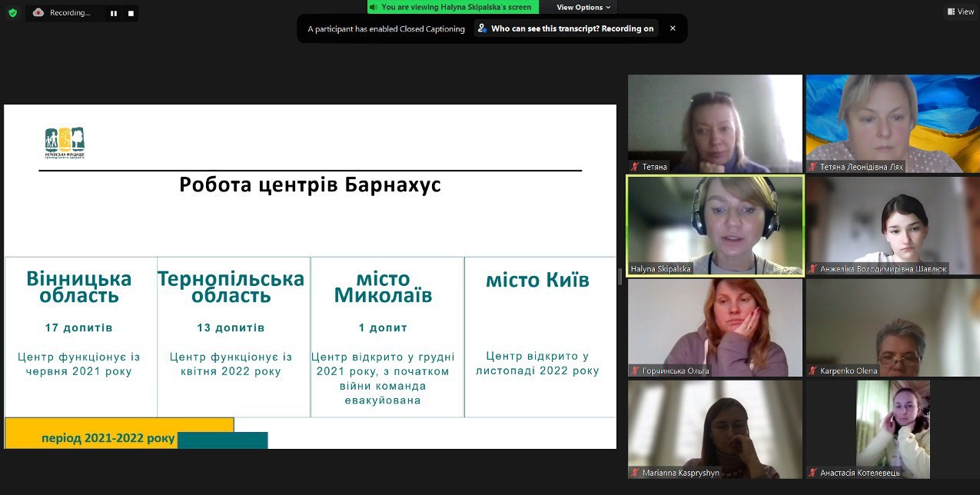Screen dimensions: 980x495
Task: Click muted mic icon for Горчинська Ольга
Action: point(635,371)
